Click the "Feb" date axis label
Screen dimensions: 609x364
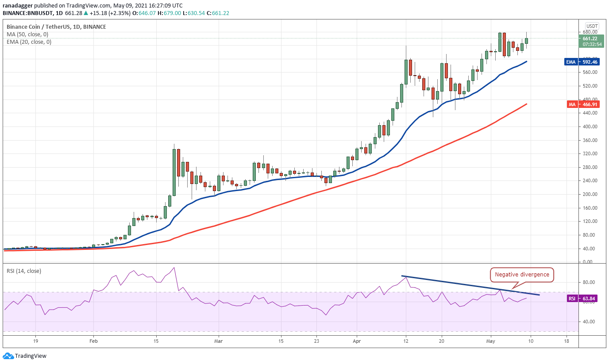[x=93, y=341]
